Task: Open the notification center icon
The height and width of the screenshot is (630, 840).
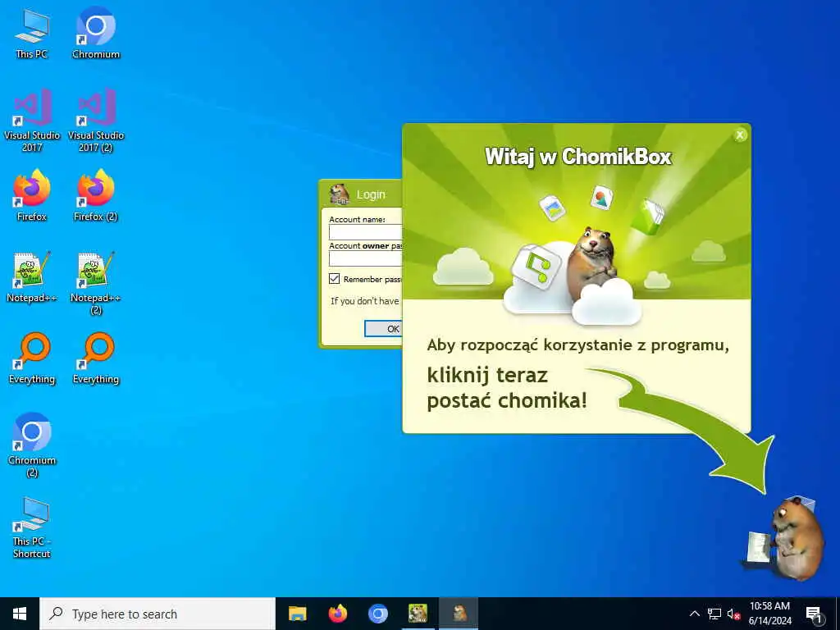Action: pos(814,614)
